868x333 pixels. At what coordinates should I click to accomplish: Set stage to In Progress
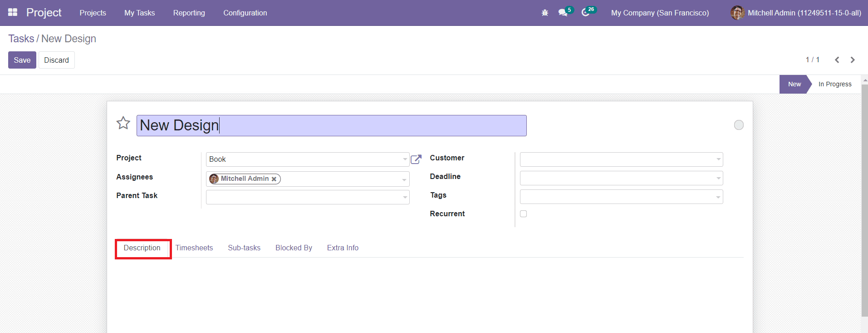(835, 84)
